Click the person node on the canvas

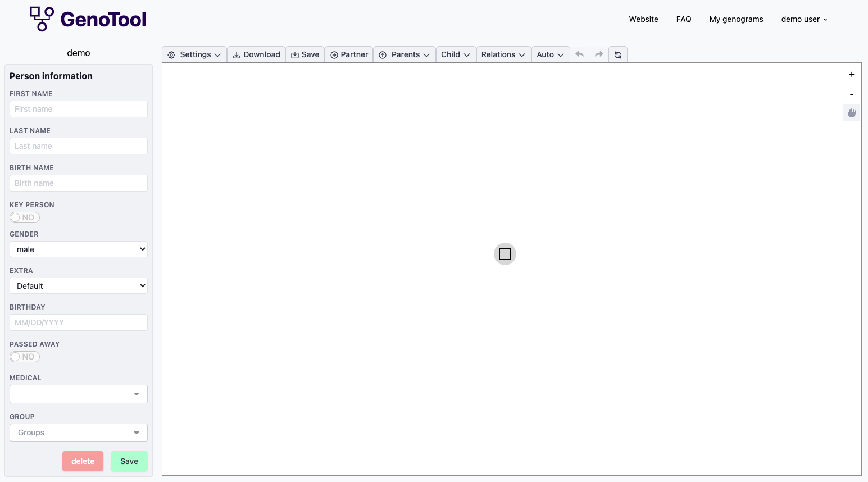coord(505,254)
